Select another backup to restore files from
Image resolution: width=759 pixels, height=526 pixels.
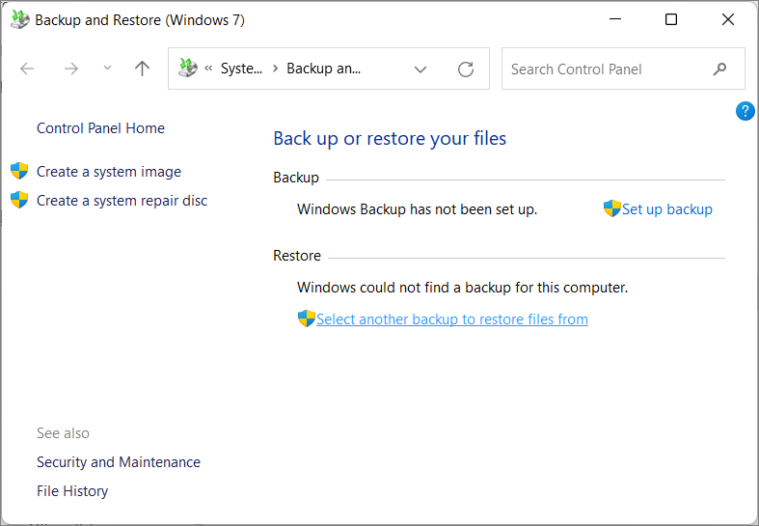coord(452,319)
